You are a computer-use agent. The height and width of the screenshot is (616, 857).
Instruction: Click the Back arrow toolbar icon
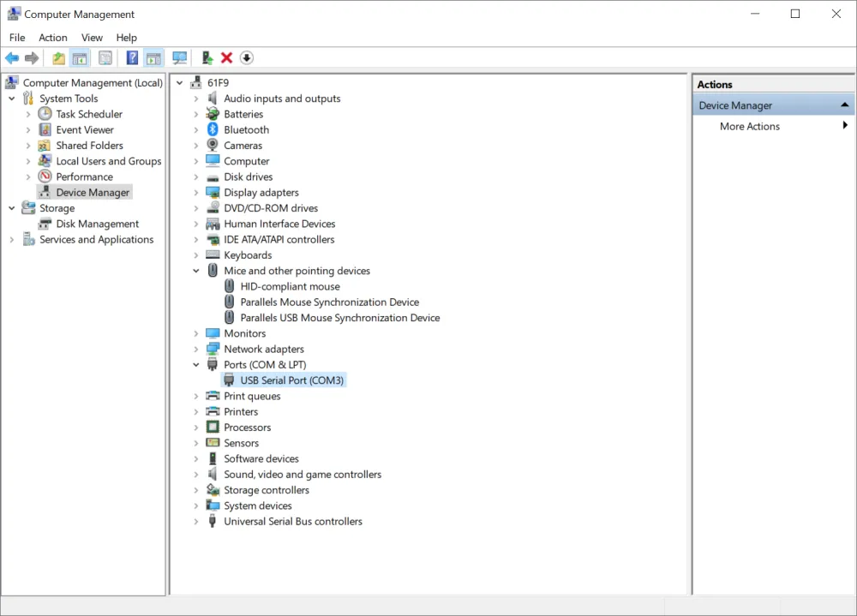coord(12,58)
